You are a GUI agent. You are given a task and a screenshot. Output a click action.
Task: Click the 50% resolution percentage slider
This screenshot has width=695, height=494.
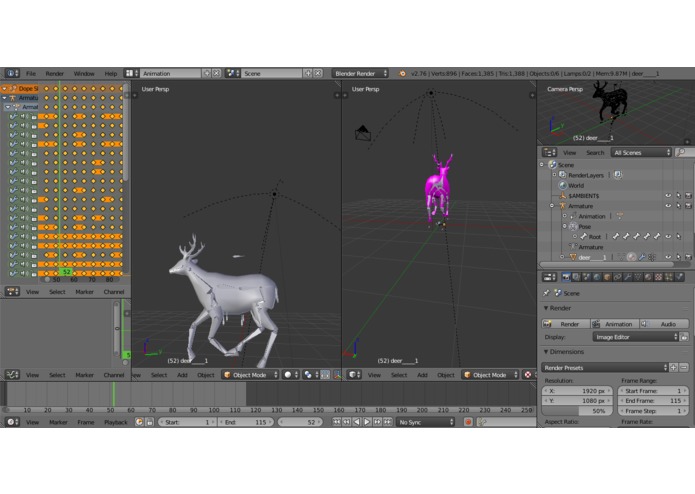pyautogui.click(x=577, y=411)
